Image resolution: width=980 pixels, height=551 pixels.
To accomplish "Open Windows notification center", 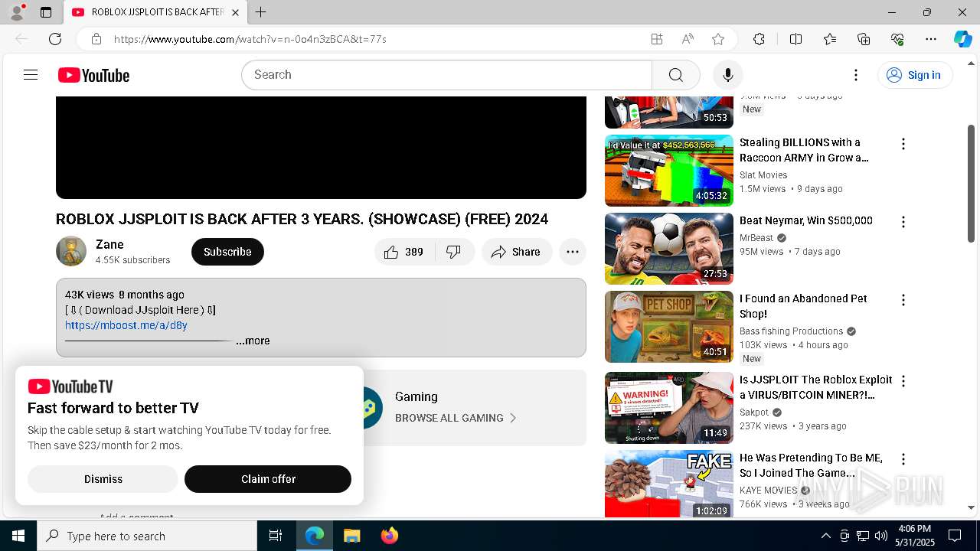I will click(x=955, y=536).
